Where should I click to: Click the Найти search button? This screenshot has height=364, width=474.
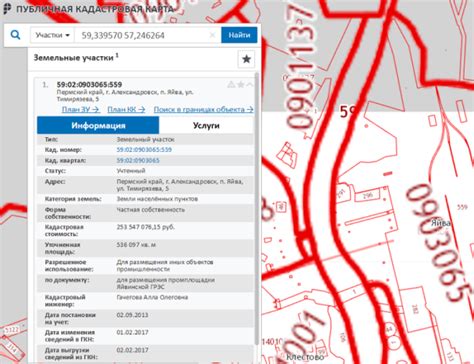tap(239, 35)
